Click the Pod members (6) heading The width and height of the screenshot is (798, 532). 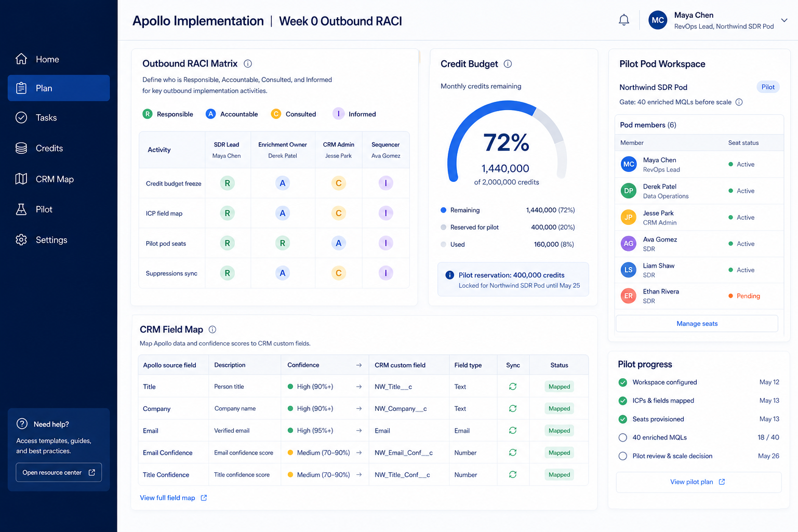[648, 125]
